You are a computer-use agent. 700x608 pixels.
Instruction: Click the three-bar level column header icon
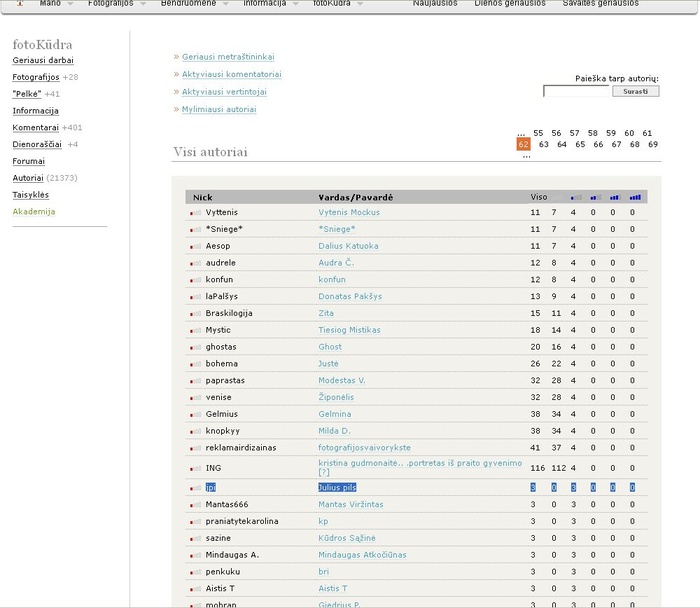point(614,197)
